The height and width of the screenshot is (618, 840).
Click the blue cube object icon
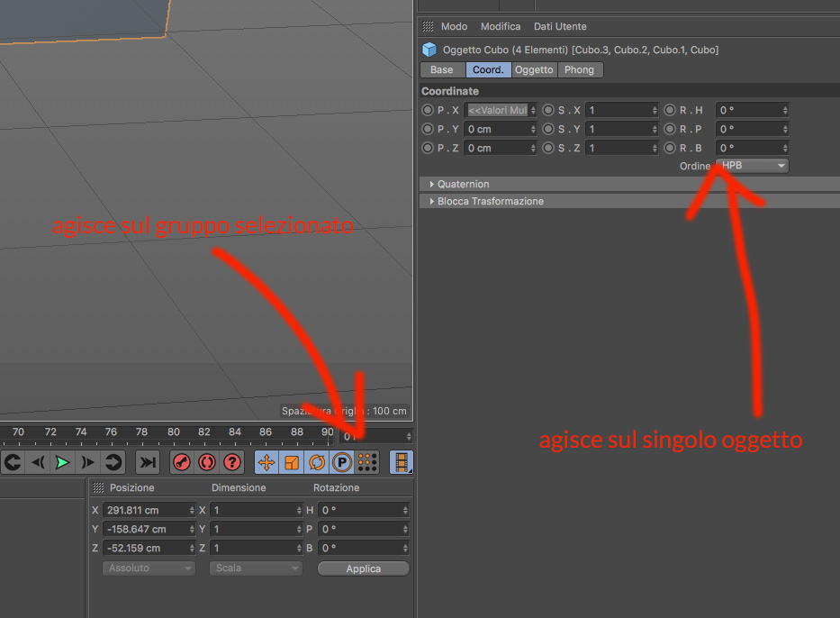click(x=429, y=50)
